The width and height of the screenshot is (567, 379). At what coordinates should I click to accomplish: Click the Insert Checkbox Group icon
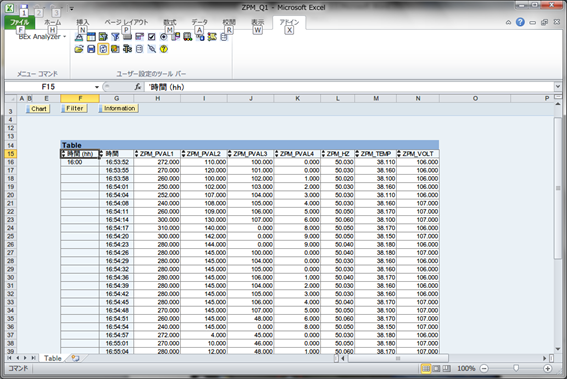(152, 37)
